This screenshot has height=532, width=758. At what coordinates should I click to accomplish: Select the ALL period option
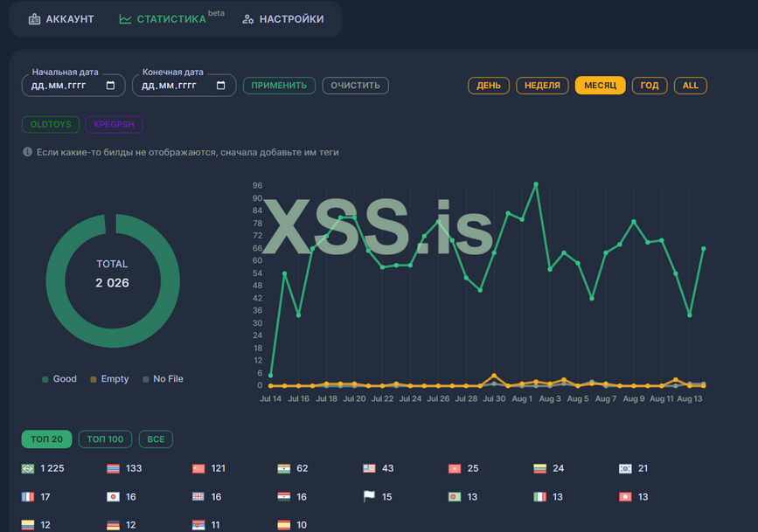coord(691,86)
